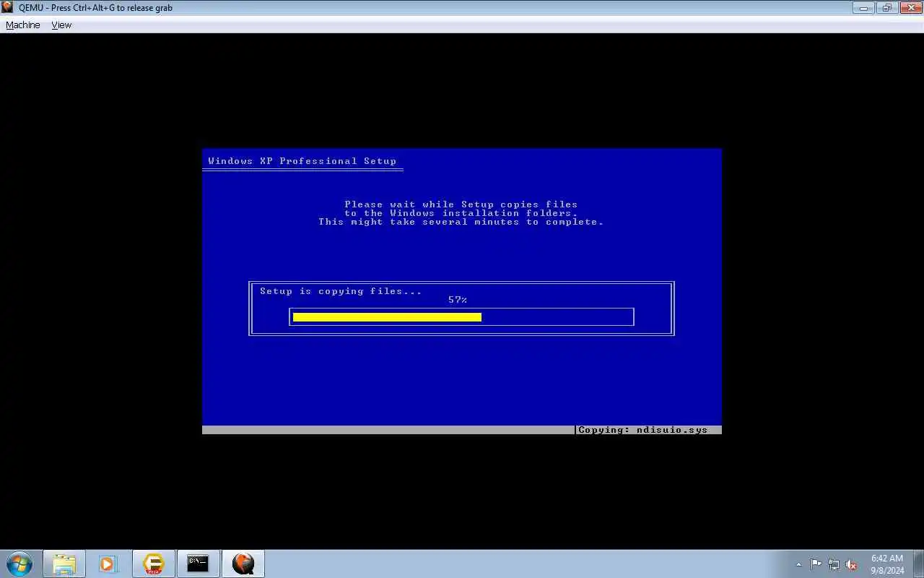This screenshot has width=924, height=578.
Task: Click "Windows XP Professional Setup" heading
Action: (x=302, y=161)
